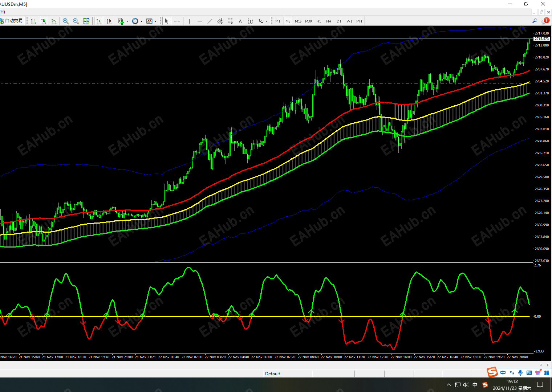Click the periodicity clock icon
The height and width of the screenshot is (392, 552).
pyautogui.click(x=135, y=21)
